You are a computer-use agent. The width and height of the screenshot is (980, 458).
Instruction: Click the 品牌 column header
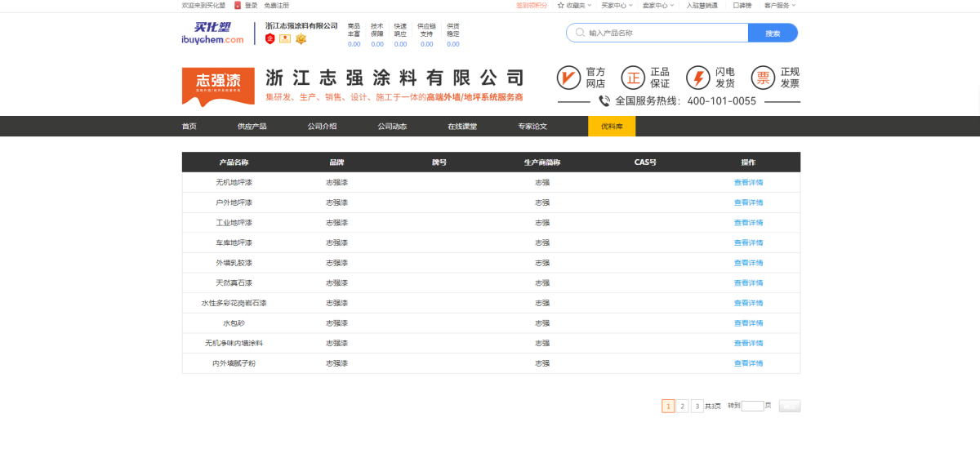click(336, 162)
